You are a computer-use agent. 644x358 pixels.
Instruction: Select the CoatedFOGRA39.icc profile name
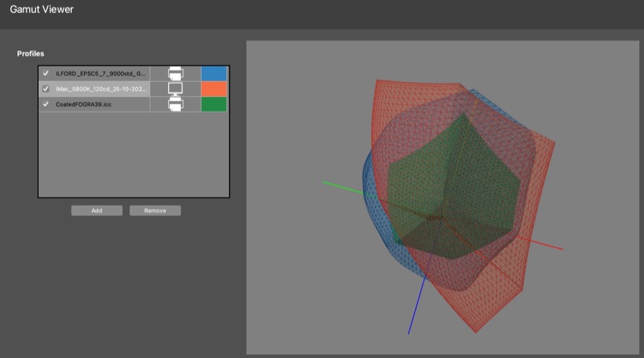pyautogui.click(x=83, y=104)
